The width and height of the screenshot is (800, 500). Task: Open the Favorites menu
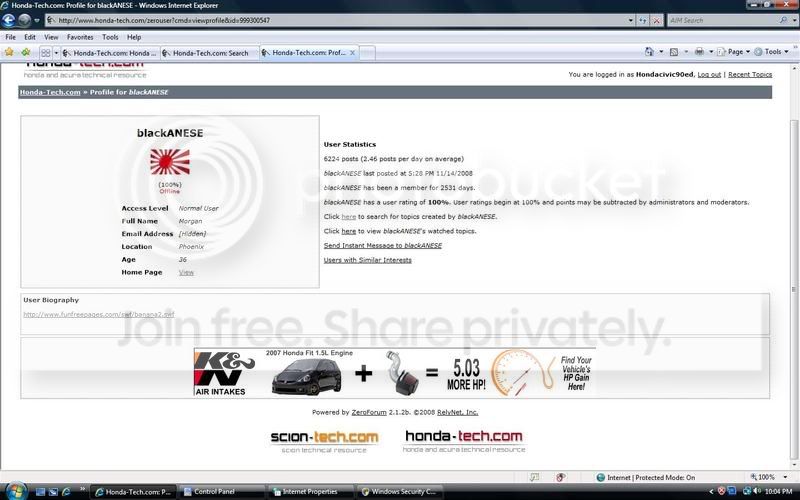point(80,37)
